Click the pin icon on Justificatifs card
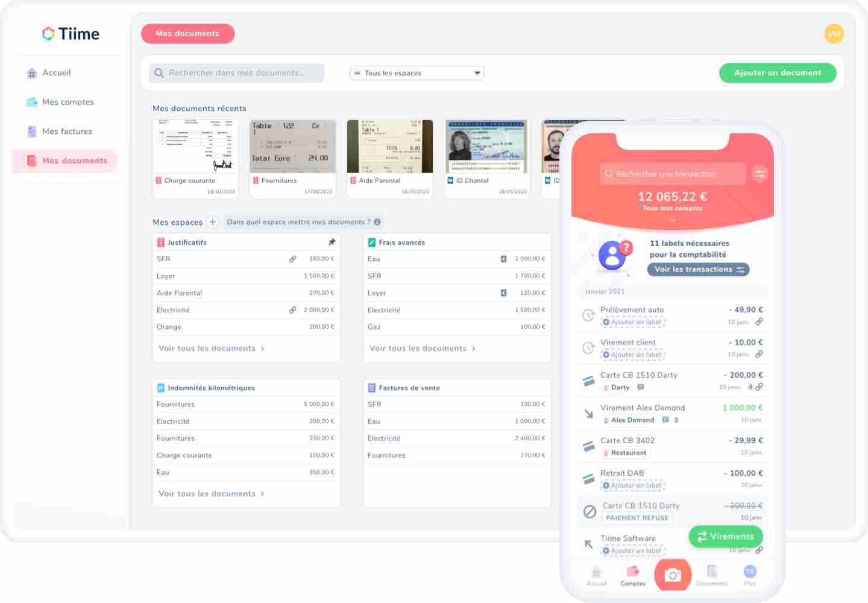This screenshot has height=603, width=868. pos(332,242)
